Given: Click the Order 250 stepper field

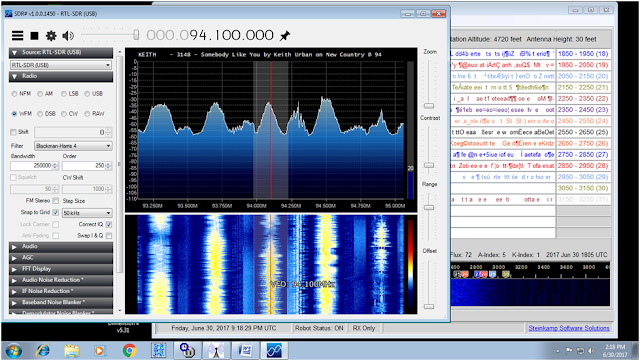Looking at the screenshot, I should click(87, 166).
